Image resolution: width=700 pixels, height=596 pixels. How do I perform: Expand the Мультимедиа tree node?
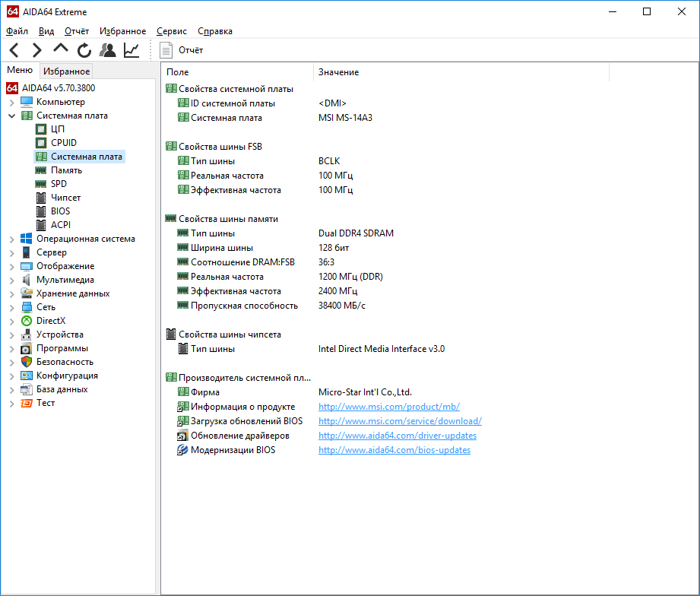pyautogui.click(x=12, y=281)
